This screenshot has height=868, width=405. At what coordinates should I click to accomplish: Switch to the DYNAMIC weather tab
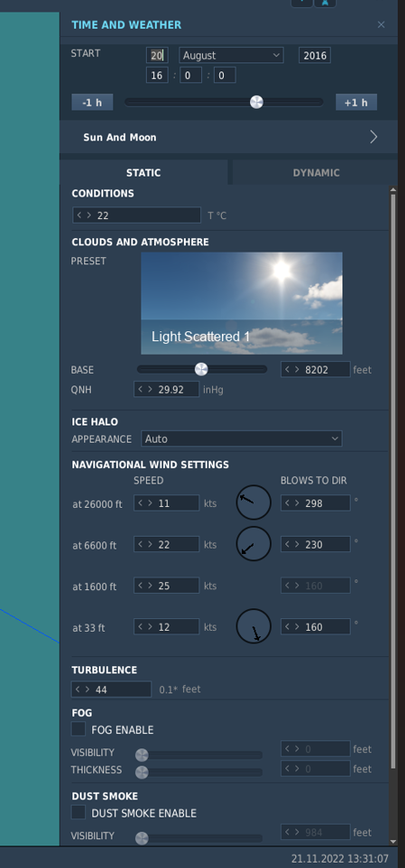tap(316, 173)
